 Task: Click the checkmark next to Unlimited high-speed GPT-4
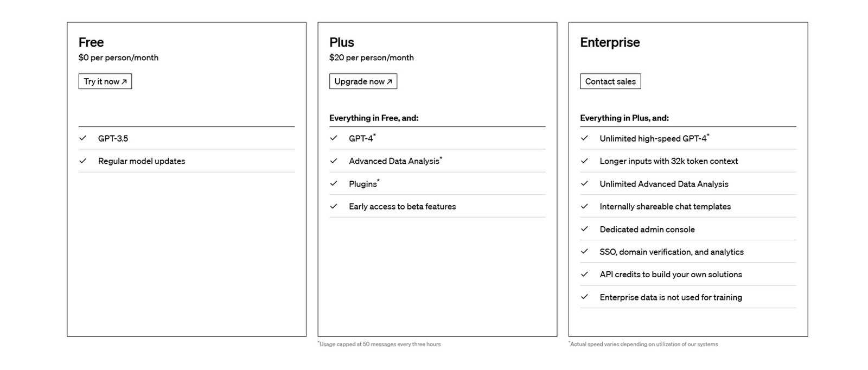(x=584, y=138)
